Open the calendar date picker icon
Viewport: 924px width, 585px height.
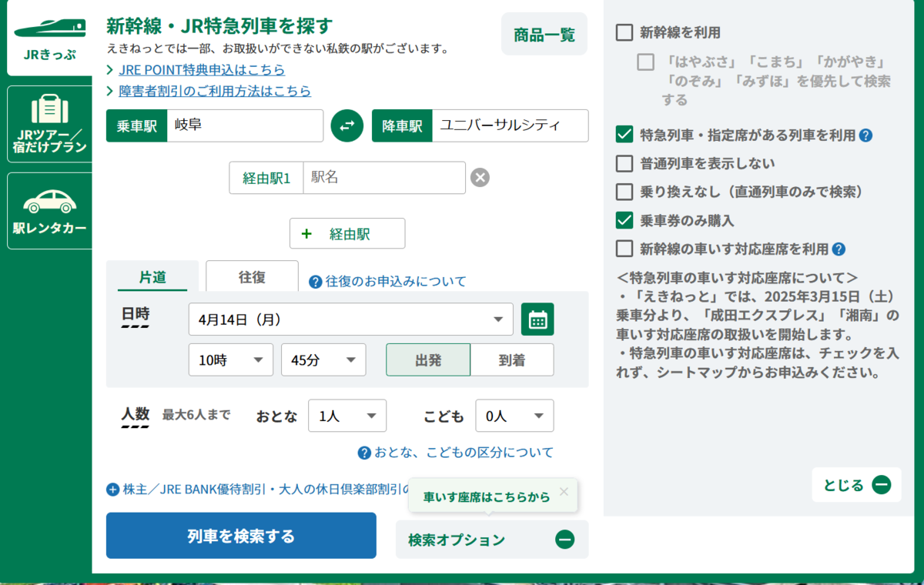coord(537,319)
